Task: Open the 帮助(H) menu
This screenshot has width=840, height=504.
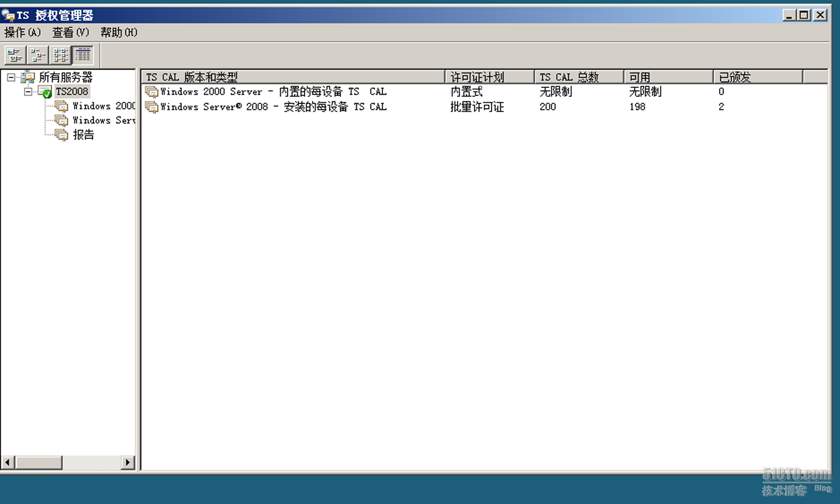Action: (x=119, y=32)
